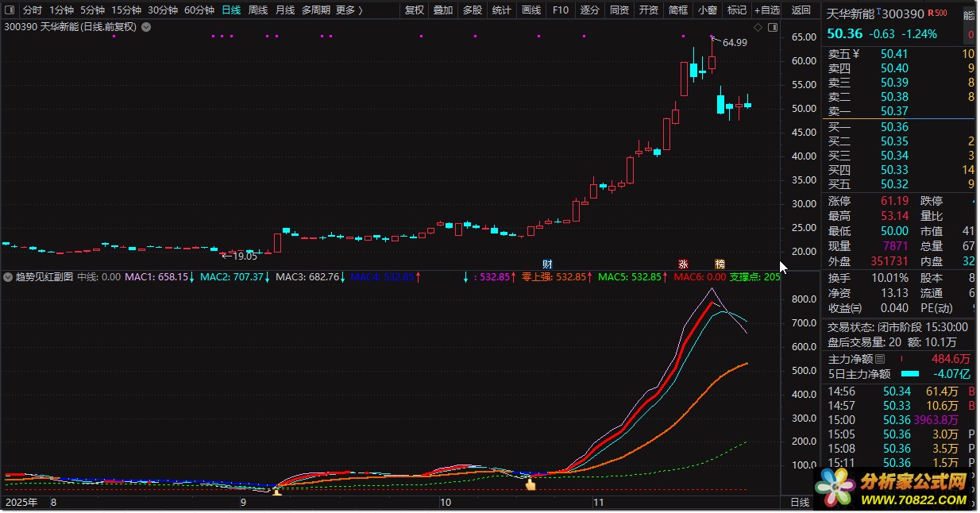Switch to 周线 weekly chart
Screen dimensions: 980x513
(258, 10)
